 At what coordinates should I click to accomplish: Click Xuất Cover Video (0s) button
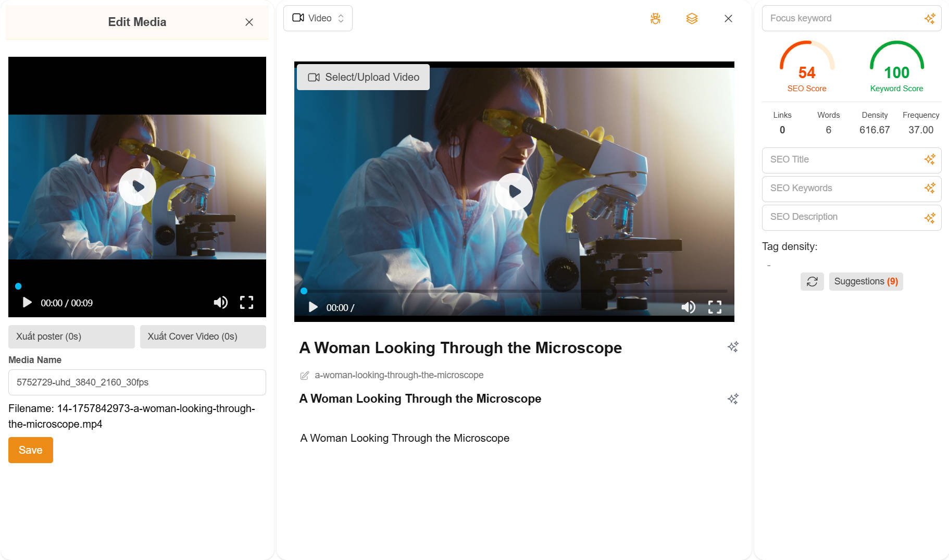[203, 337]
